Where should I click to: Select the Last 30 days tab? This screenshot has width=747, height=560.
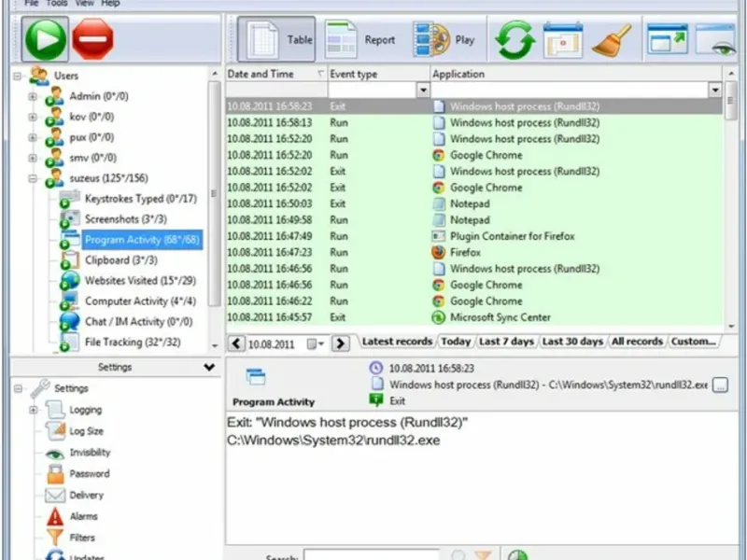coord(572,342)
